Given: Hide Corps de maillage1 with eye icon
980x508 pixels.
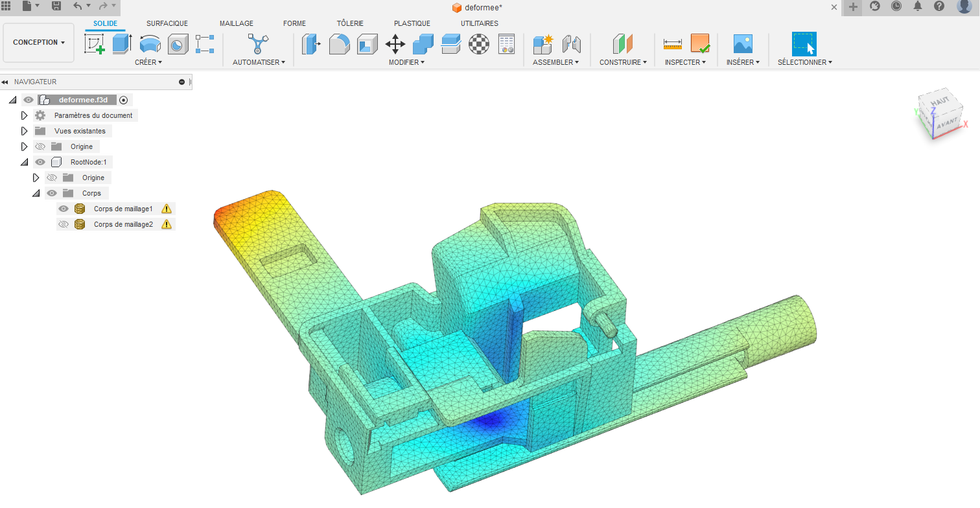Looking at the screenshot, I should (x=64, y=209).
